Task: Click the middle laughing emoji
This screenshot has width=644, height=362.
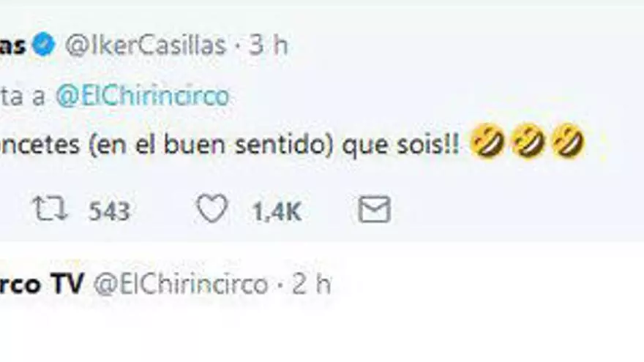Action: click(528, 141)
